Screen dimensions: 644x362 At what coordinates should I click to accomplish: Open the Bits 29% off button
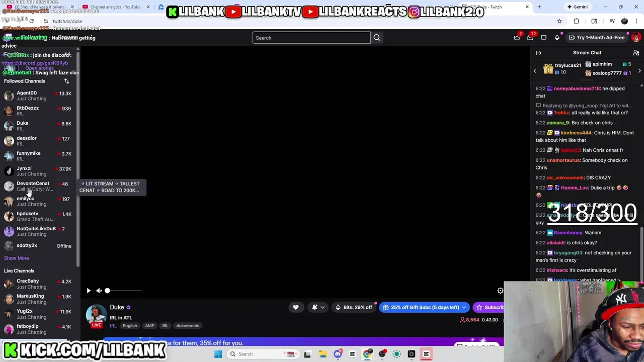(354, 307)
